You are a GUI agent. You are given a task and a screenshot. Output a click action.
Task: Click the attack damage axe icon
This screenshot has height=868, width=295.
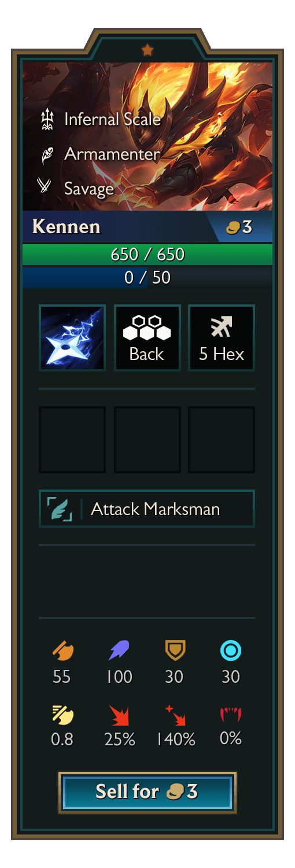click(62, 651)
